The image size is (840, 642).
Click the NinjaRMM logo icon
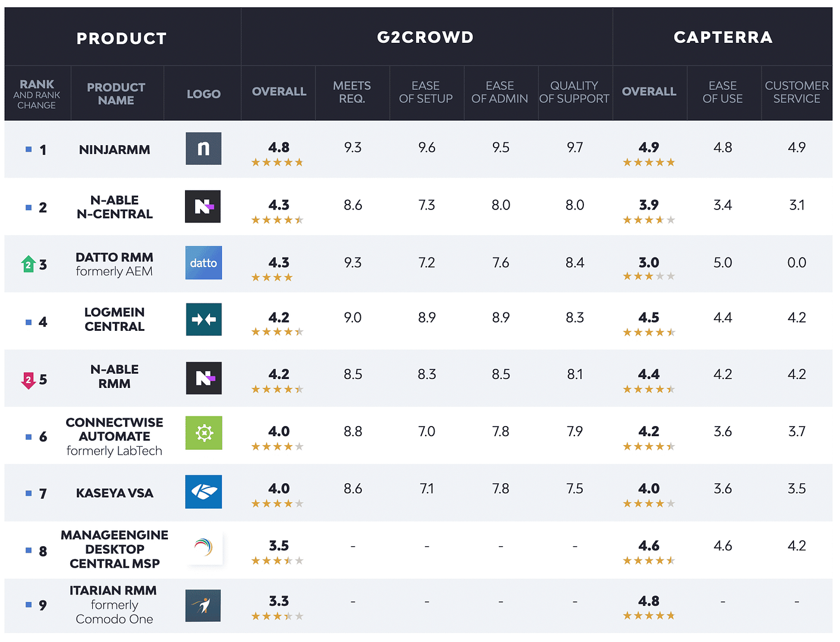pos(204,149)
